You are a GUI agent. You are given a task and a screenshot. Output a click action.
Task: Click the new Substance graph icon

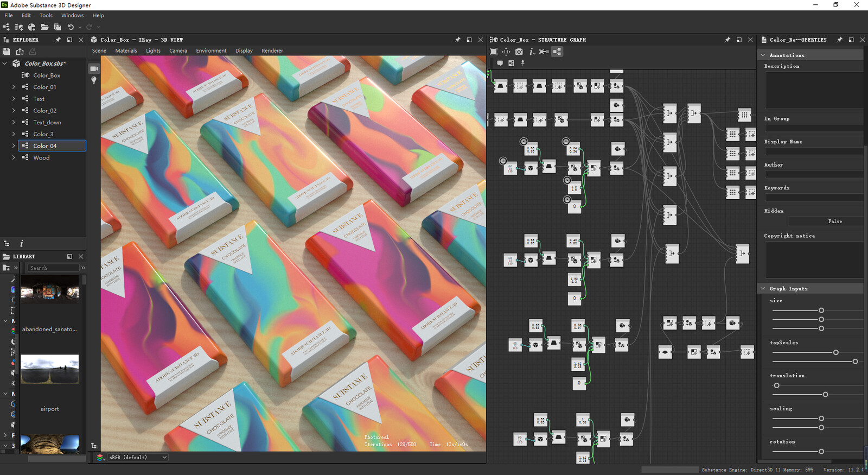pyautogui.click(x=6, y=27)
